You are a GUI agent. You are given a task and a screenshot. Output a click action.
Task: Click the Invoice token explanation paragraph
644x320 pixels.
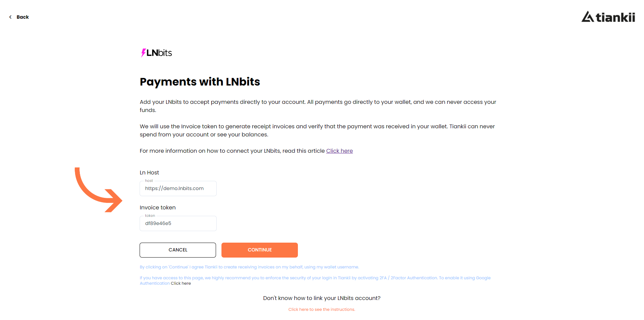(317, 130)
